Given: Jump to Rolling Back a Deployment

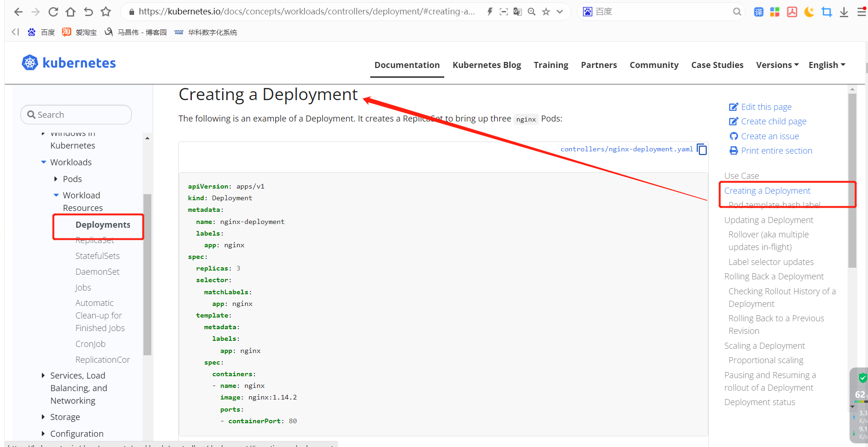Looking at the screenshot, I should click(774, 276).
